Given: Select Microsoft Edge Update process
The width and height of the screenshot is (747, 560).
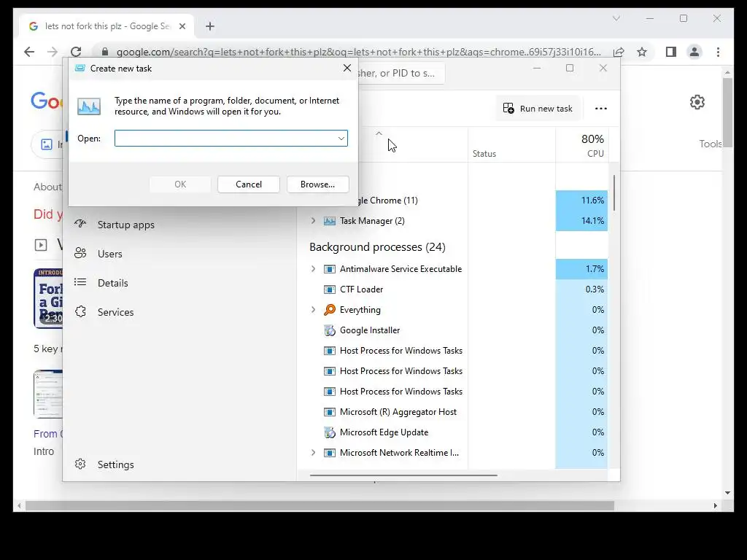Looking at the screenshot, I should 384,432.
